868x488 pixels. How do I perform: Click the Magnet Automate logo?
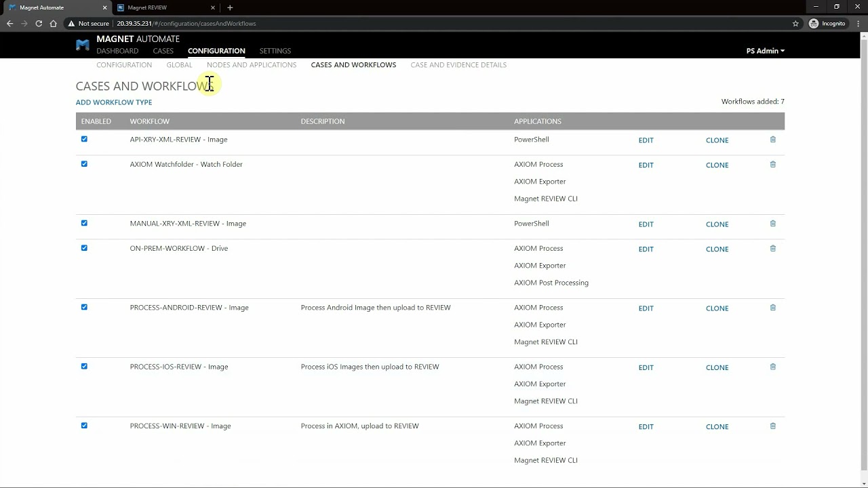(82, 45)
